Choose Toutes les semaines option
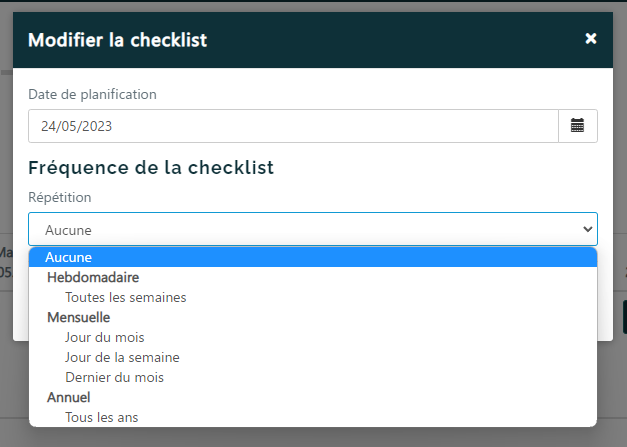 (125, 297)
